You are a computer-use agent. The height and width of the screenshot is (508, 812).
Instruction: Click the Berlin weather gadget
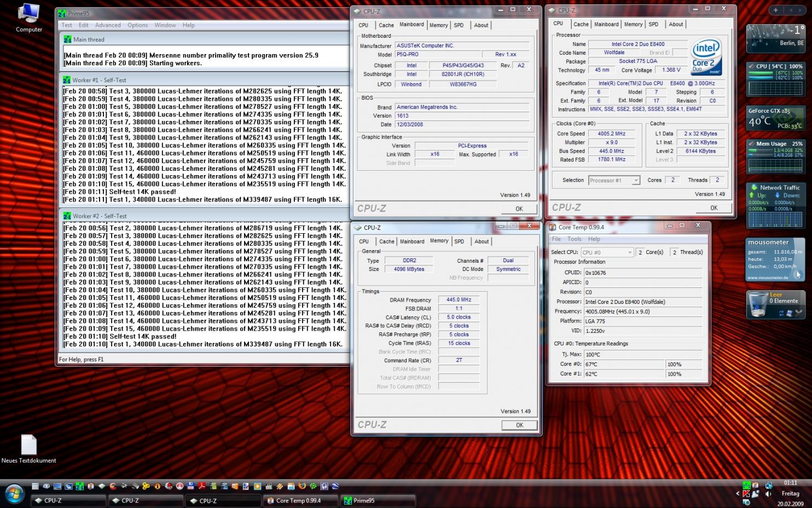[775, 38]
